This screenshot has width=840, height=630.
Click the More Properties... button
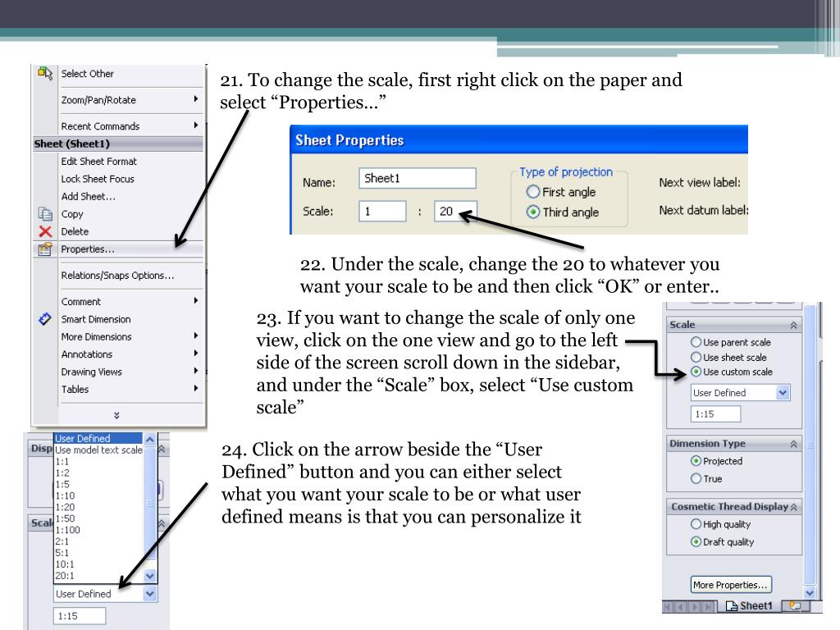pos(731,585)
